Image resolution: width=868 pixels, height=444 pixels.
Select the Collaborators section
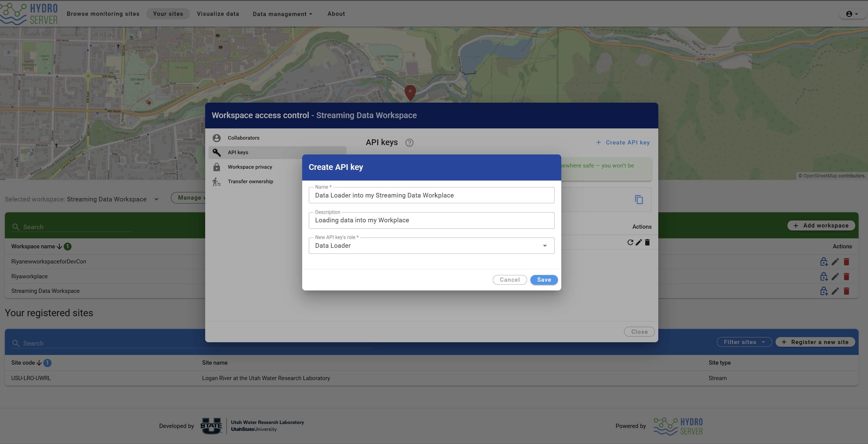[277, 138]
